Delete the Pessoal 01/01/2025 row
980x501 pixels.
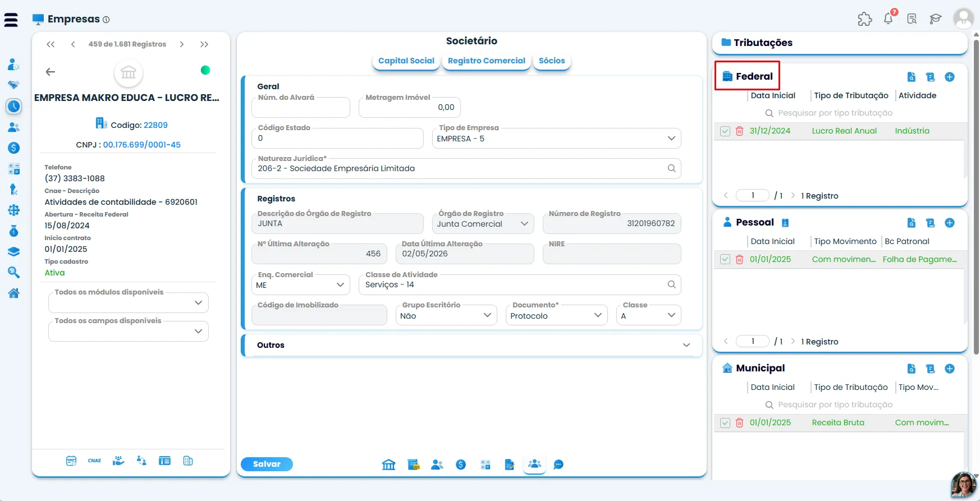tap(740, 259)
